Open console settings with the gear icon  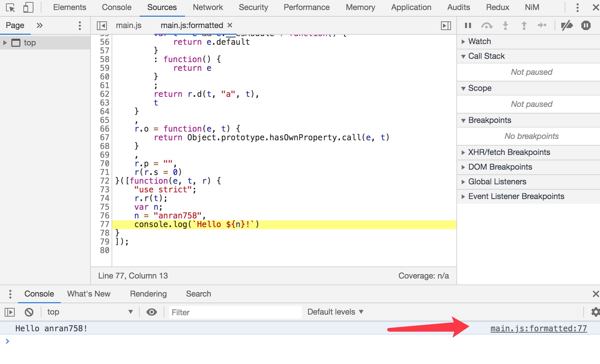[x=595, y=312]
